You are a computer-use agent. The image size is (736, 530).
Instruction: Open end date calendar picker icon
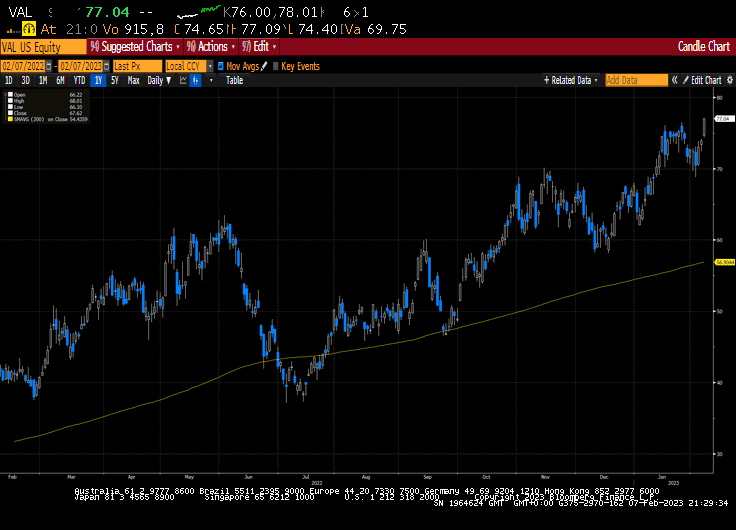(107, 66)
